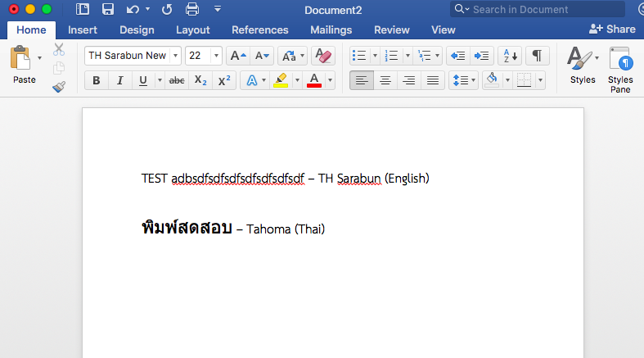Open the View tab
Viewport: 644px width, 358px height.
click(444, 30)
